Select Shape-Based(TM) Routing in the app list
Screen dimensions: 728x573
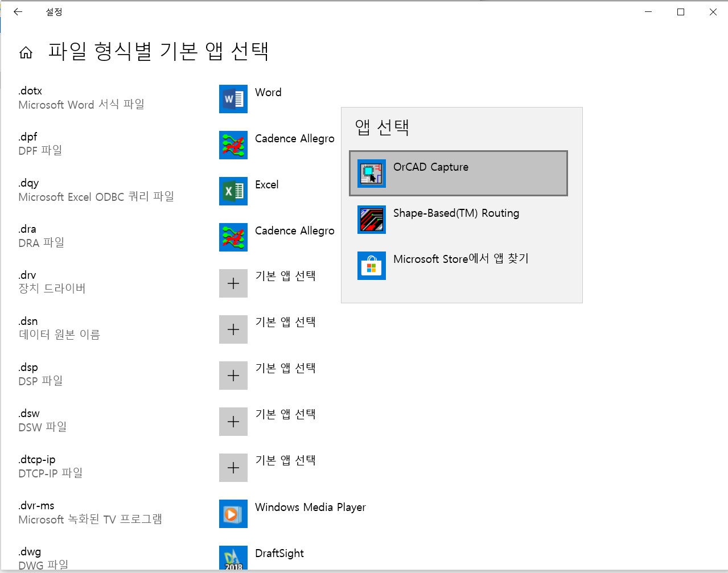click(458, 220)
